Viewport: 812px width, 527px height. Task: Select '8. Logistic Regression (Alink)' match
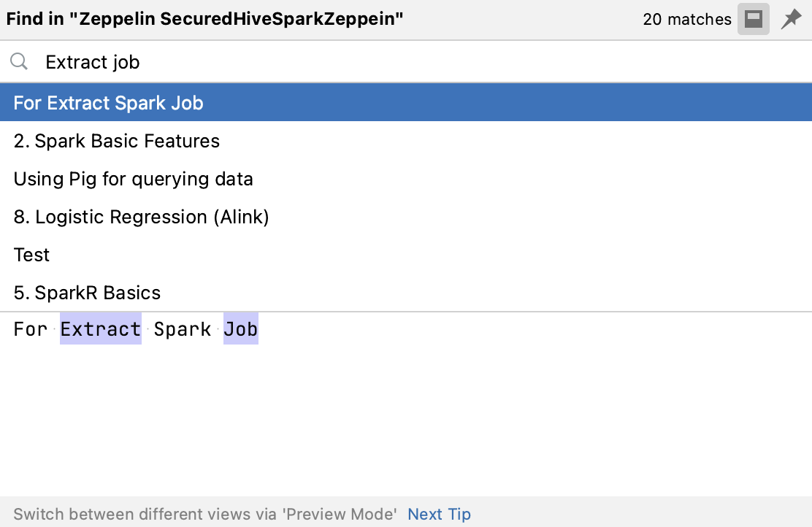click(x=406, y=216)
